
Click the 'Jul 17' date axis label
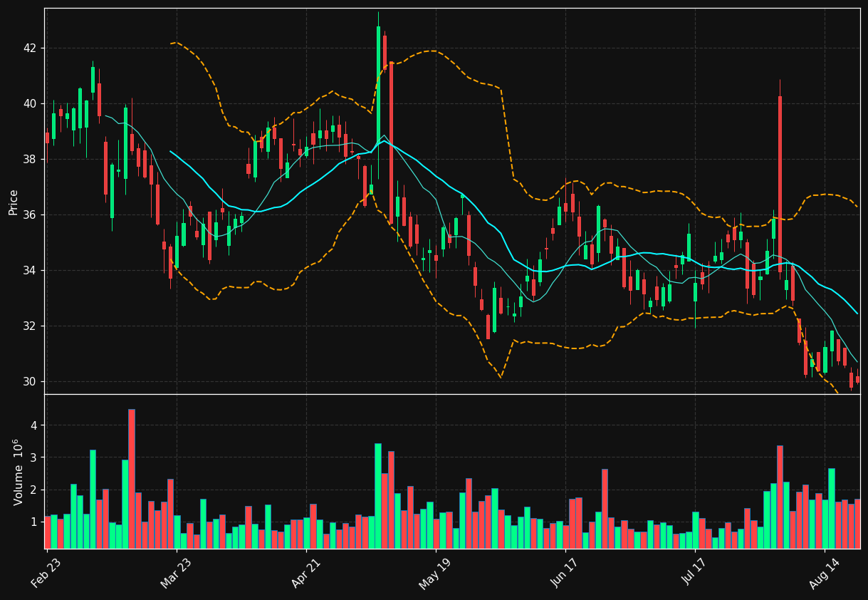(x=694, y=573)
